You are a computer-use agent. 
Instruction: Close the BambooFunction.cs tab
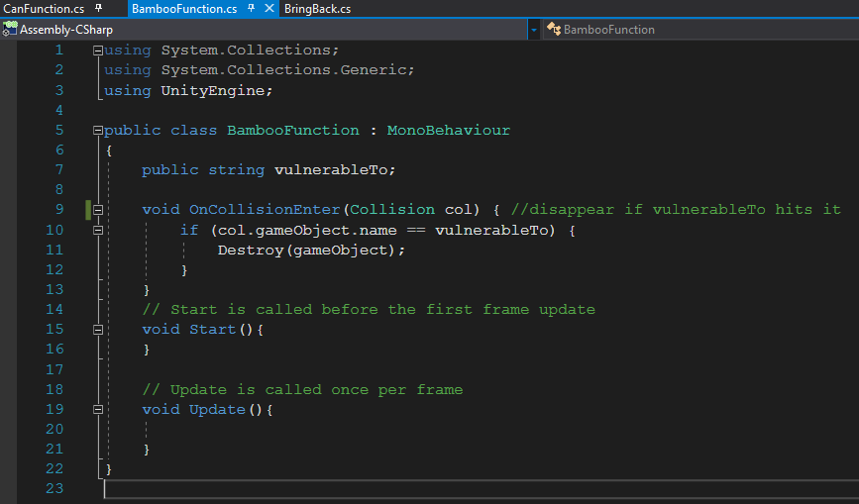pyautogui.click(x=268, y=8)
